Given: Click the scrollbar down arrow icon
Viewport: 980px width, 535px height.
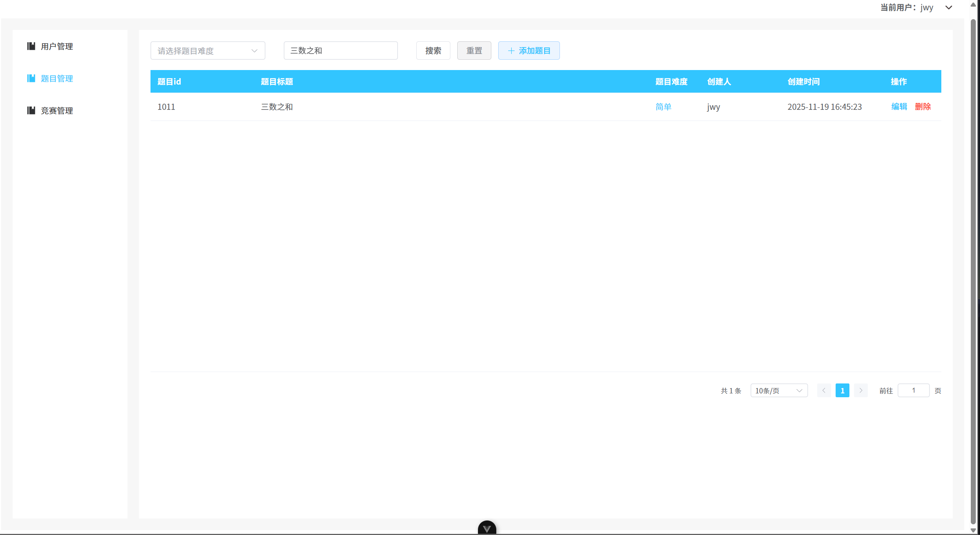Looking at the screenshot, I should tap(973, 531).
